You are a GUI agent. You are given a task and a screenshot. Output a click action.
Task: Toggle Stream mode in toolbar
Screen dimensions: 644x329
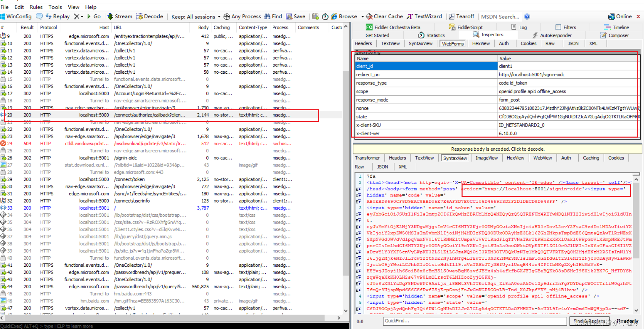click(x=120, y=16)
